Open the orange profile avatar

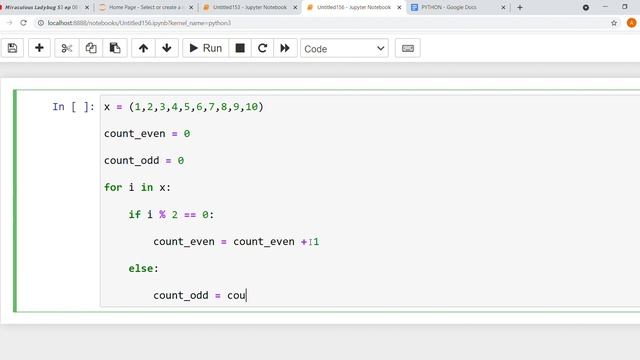(x=631, y=23)
